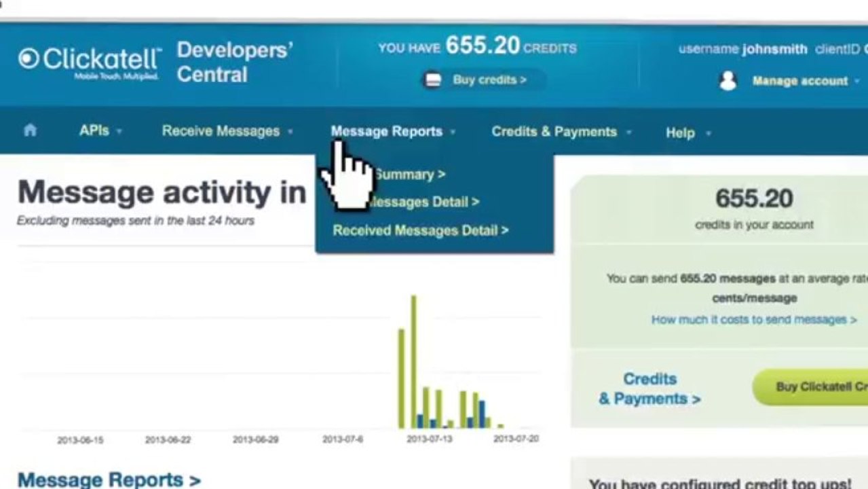Click the Clickatell logo
868x489 pixels.
point(90,63)
